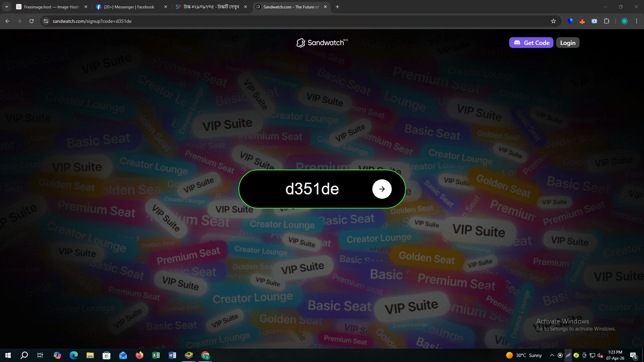Submit the invite code with the arrow button
Screen dimensions: 644x362
coord(382,189)
